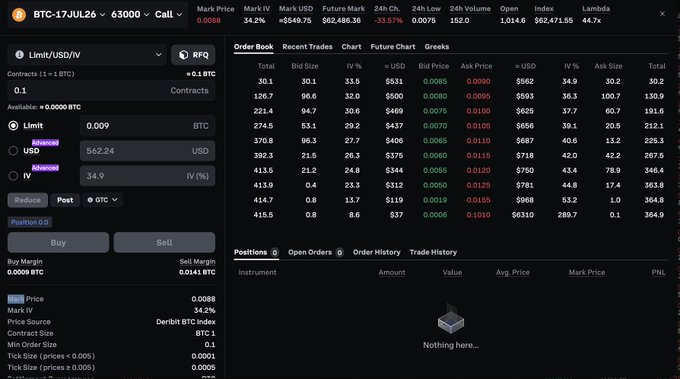Click ask price 0.0095 in order book
The height and width of the screenshot is (379, 680).
pos(478,96)
